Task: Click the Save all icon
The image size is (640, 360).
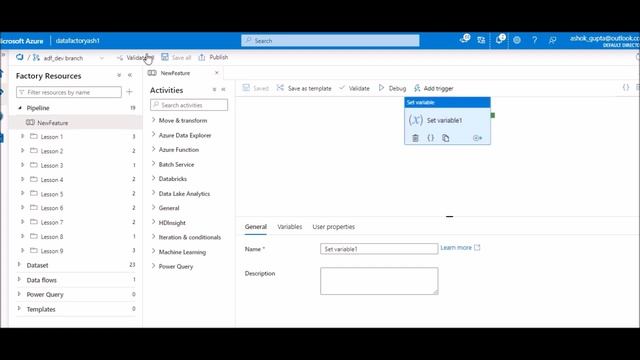Action: 165,57
